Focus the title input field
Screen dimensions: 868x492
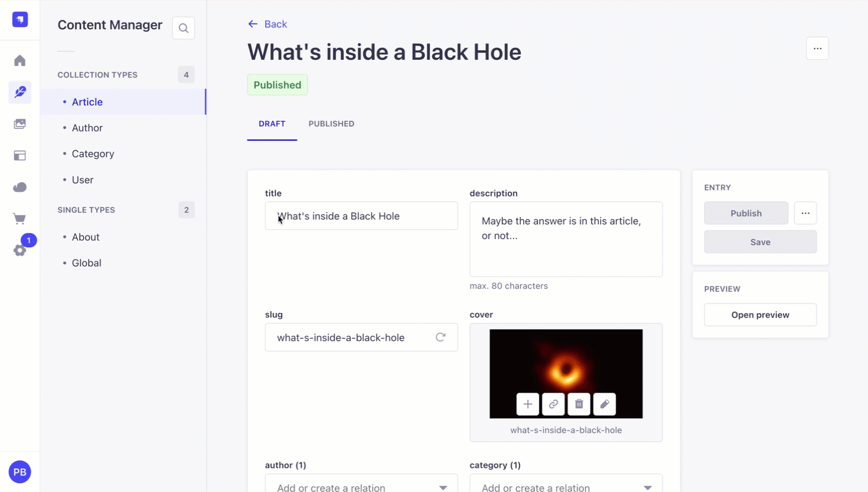pyautogui.click(x=362, y=216)
